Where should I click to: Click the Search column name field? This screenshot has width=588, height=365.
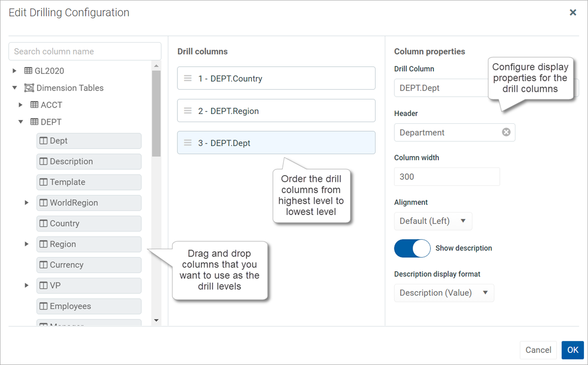[85, 51]
